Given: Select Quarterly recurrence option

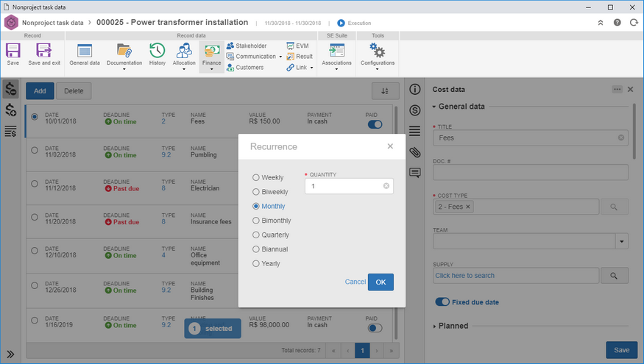Looking at the screenshot, I should pos(256,235).
